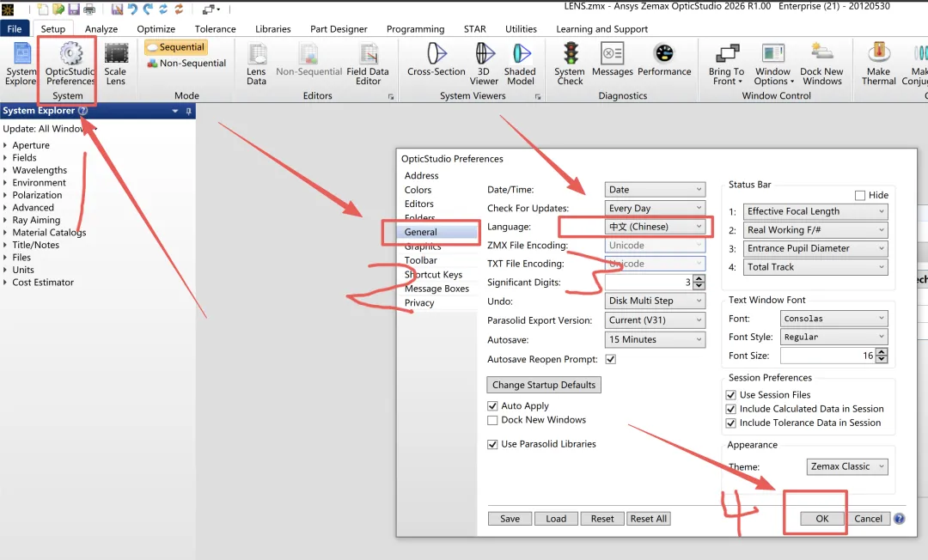Toggle Use Parasolid Libraries checkbox

click(492, 444)
